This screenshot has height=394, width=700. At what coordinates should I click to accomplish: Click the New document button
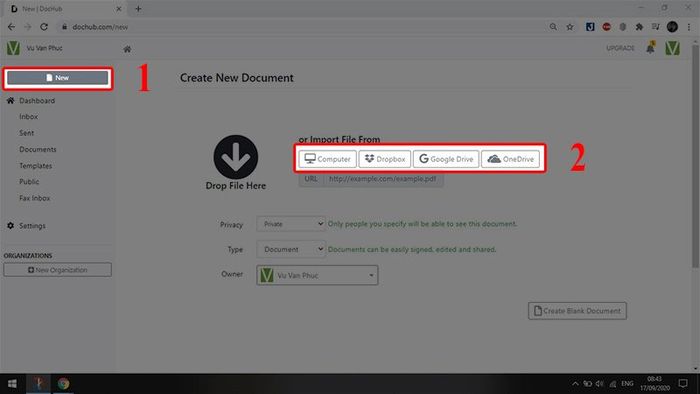pyautogui.click(x=58, y=78)
